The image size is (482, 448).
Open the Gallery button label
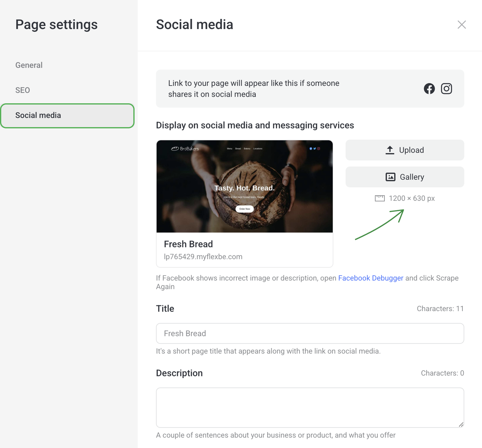[x=412, y=177]
